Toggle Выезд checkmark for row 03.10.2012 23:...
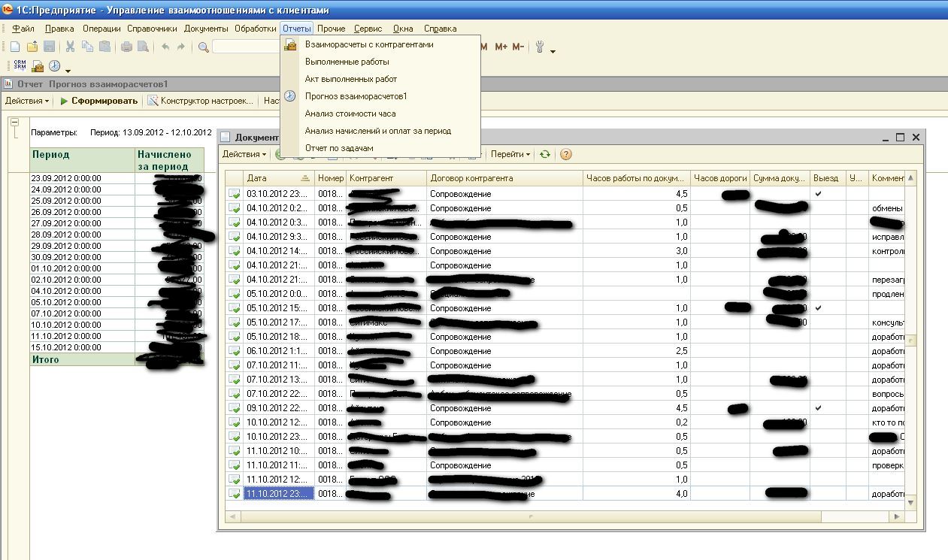The height and width of the screenshot is (560, 948). 818,194
